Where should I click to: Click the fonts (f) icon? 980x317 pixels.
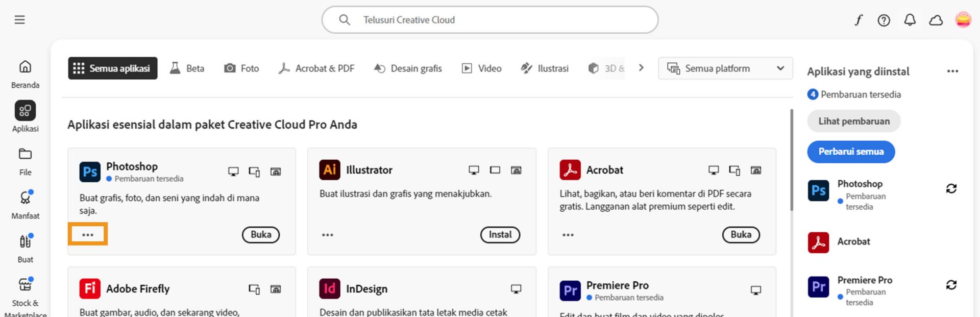click(x=859, y=20)
